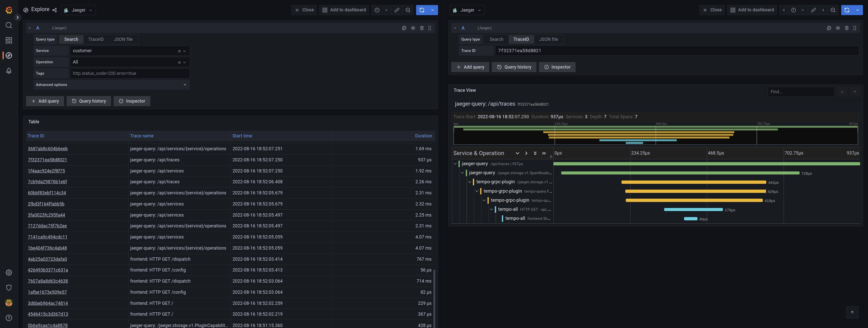
Task: Switch to the JSON file query type tab
Action: (x=123, y=39)
